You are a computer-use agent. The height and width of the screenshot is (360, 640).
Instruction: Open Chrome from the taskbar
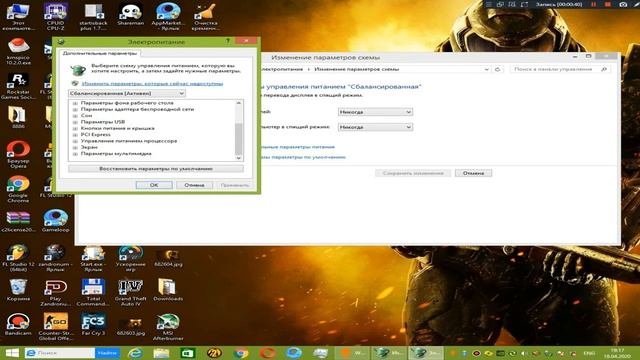point(241,353)
